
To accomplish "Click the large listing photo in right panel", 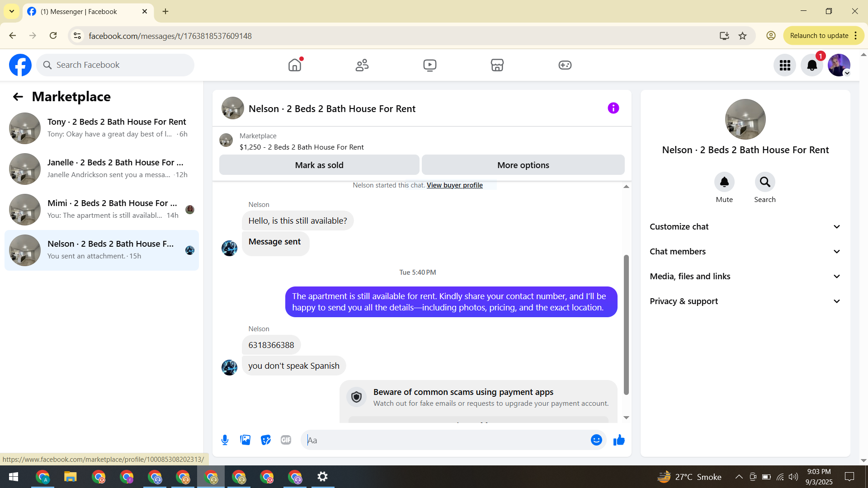I will [745, 119].
